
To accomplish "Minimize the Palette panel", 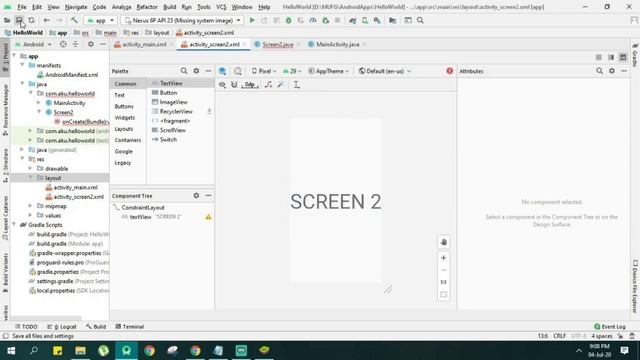I will coord(208,71).
